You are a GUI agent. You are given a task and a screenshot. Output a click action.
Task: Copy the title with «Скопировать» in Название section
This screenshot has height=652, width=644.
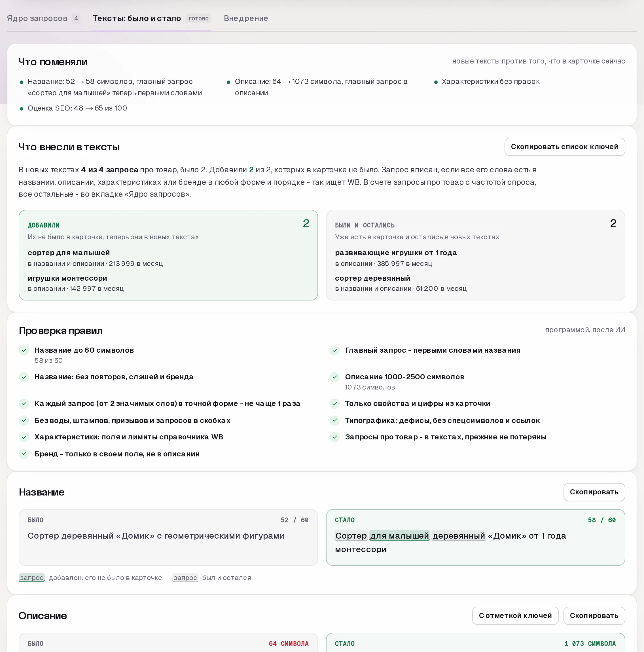[594, 492]
